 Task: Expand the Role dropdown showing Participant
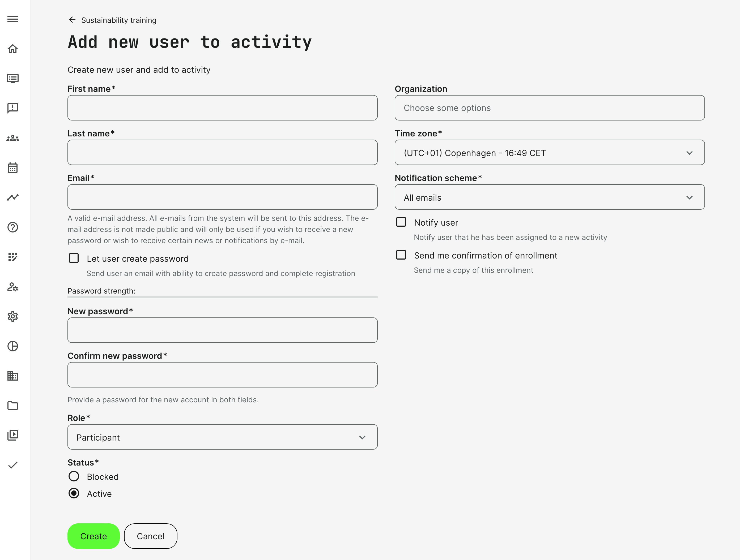tap(222, 437)
